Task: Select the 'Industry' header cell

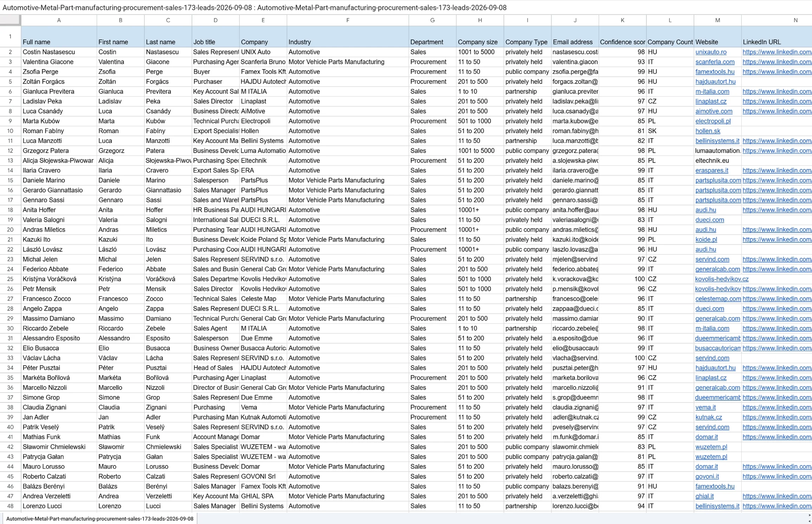Action: point(348,37)
